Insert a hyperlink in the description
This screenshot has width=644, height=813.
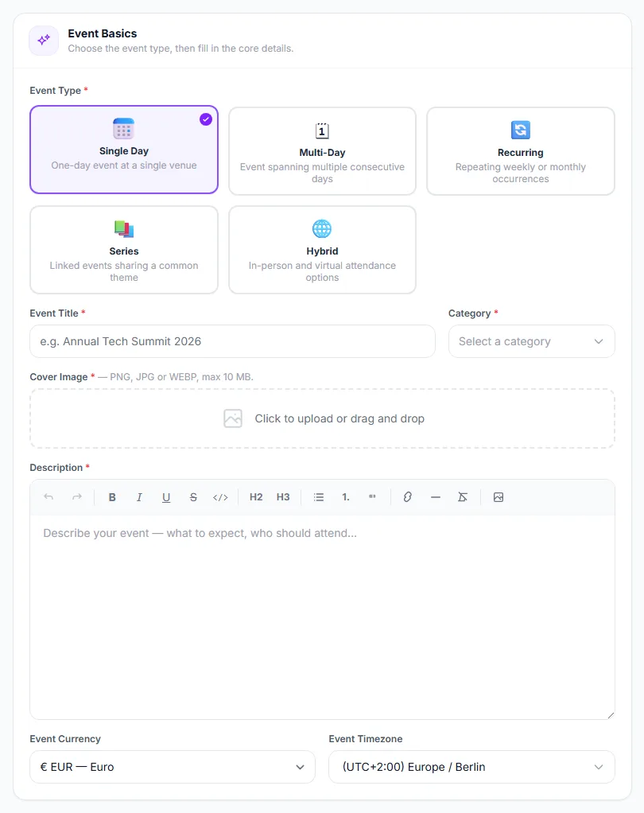pyautogui.click(x=408, y=497)
